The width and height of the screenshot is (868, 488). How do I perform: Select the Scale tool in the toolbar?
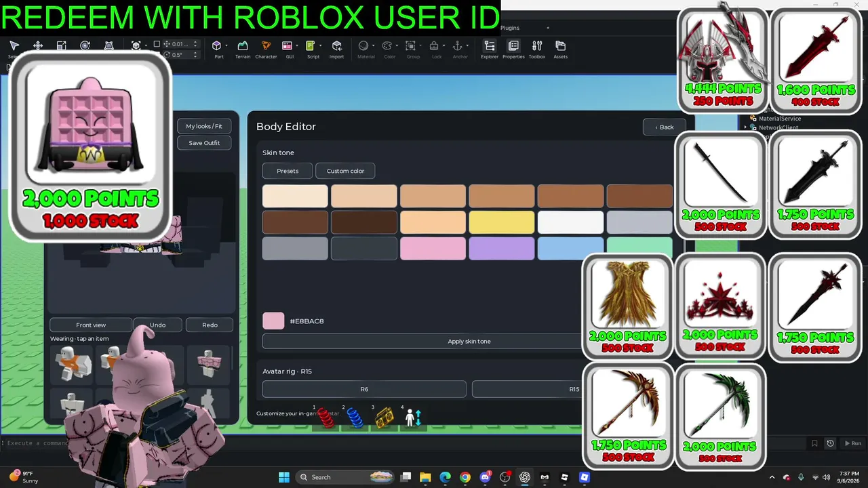click(62, 46)
